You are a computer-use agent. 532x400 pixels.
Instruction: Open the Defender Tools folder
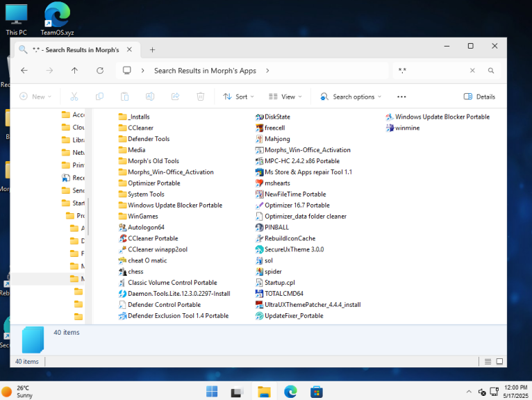(x=144, y=139)
